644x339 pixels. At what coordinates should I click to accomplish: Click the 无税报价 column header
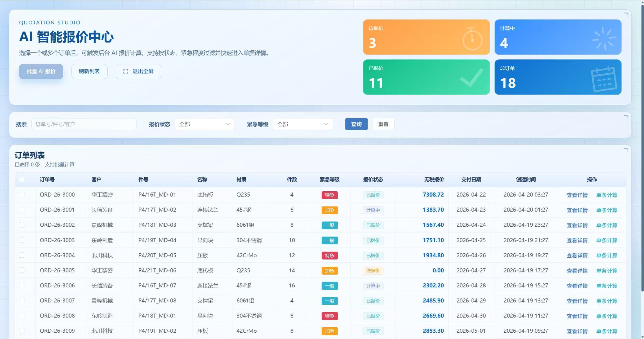point(434,180)
